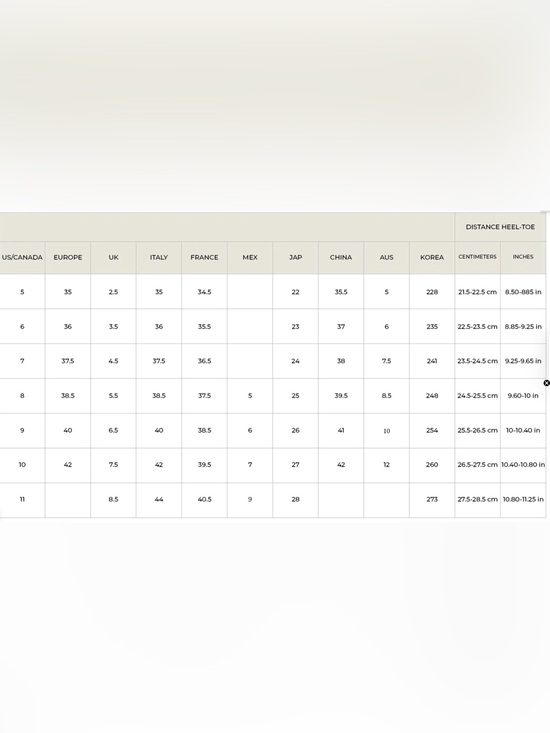Click the 27.5-28.5 cm cell
This screenshot has height=733, width=550.
478,499
